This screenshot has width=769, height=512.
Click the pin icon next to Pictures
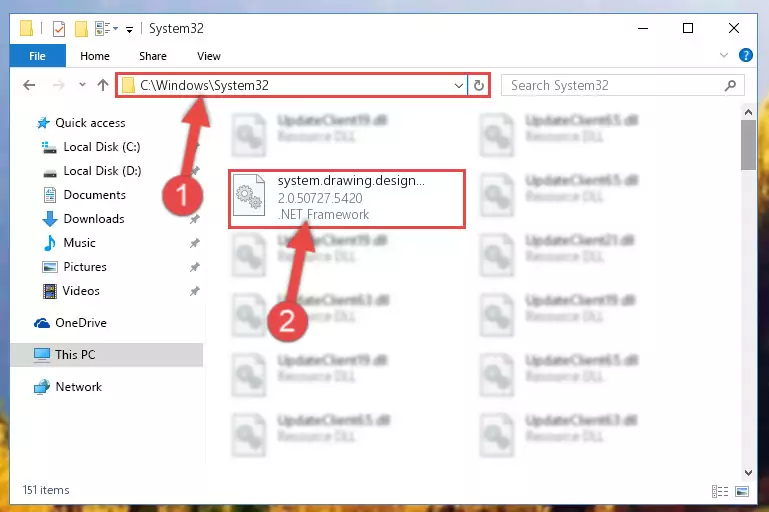[195, 267]
